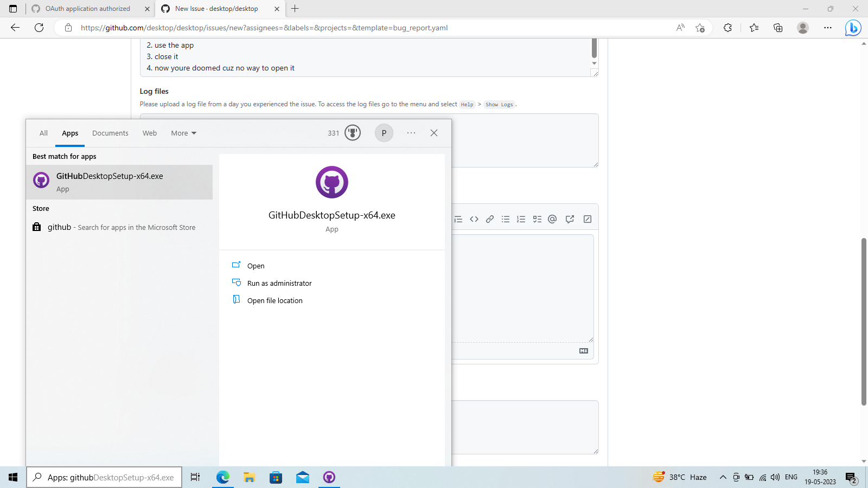Mention a user with the @ icon

point(552,219)
